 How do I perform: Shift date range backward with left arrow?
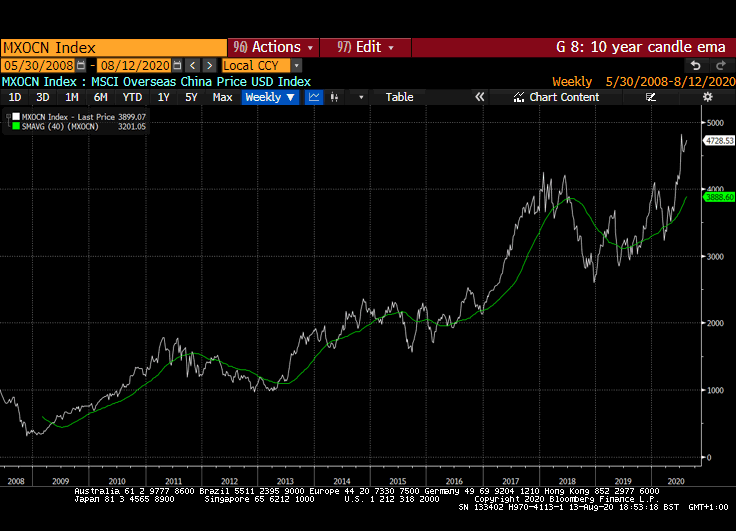192,65
